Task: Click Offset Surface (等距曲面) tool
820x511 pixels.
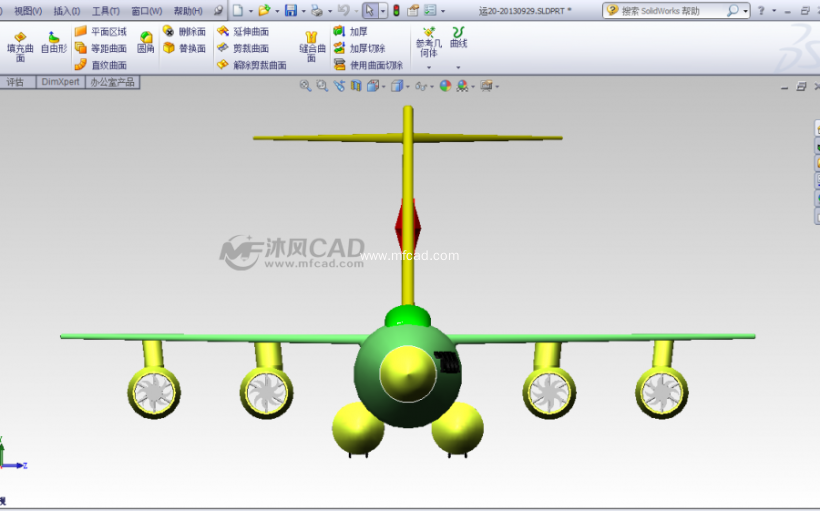Action: pos(101,48)
